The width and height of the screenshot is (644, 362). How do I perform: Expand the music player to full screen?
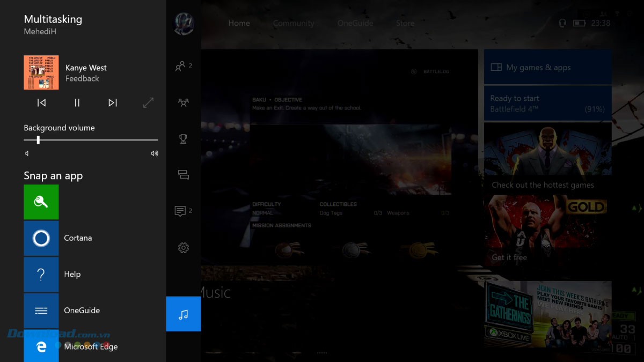[148, 102]
